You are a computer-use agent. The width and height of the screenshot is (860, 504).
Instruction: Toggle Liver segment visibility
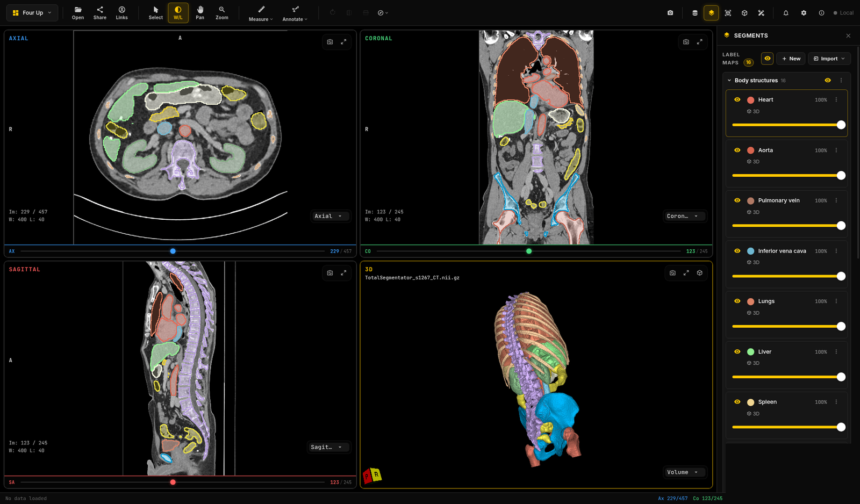(x=737, y=352)
